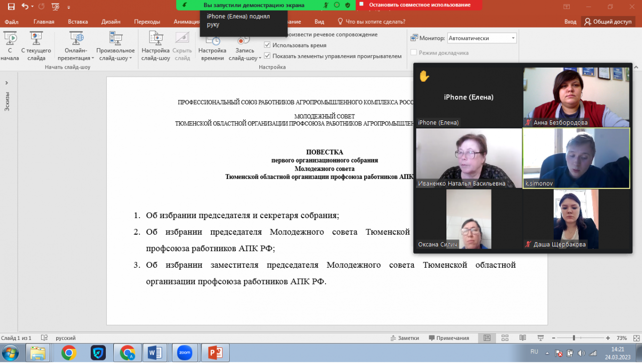Open the Переходы ribbon tab
642x364 pixels.
tap(147, 22)
